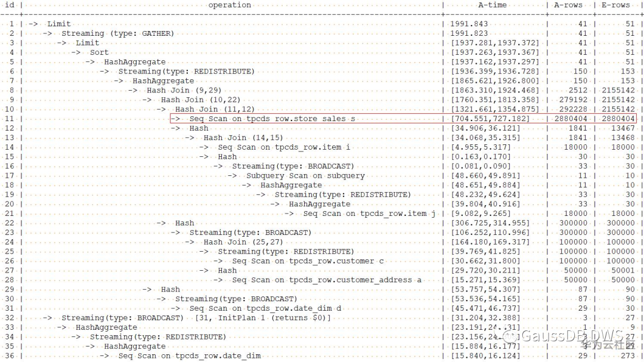Screen dimensions: 644x362
Task: Select the highlighted Seq Scan on store_sales row
Action: coord(403,118)
